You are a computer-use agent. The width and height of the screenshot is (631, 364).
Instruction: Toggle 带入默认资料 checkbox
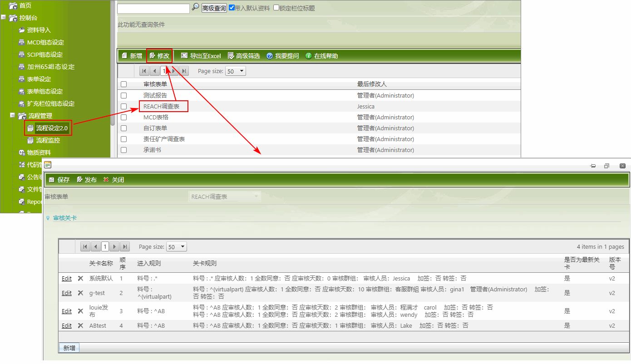point(232,8)
